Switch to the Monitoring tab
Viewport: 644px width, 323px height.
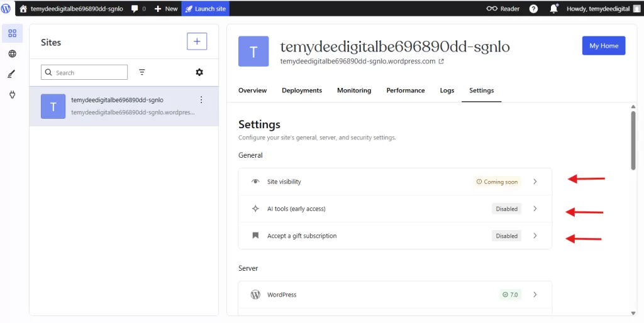click(x=354, y=90)
